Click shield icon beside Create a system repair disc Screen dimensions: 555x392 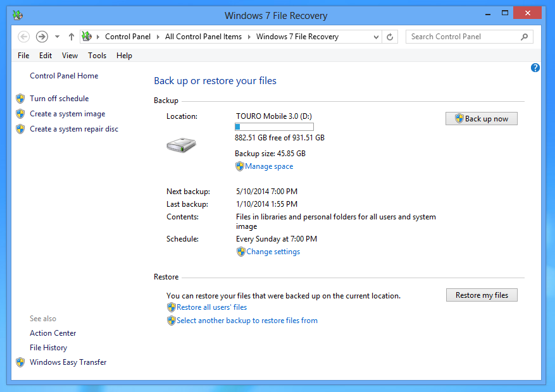click(20, 129)
